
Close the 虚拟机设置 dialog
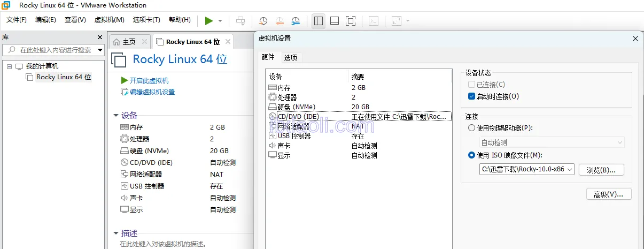coord(635,39)
